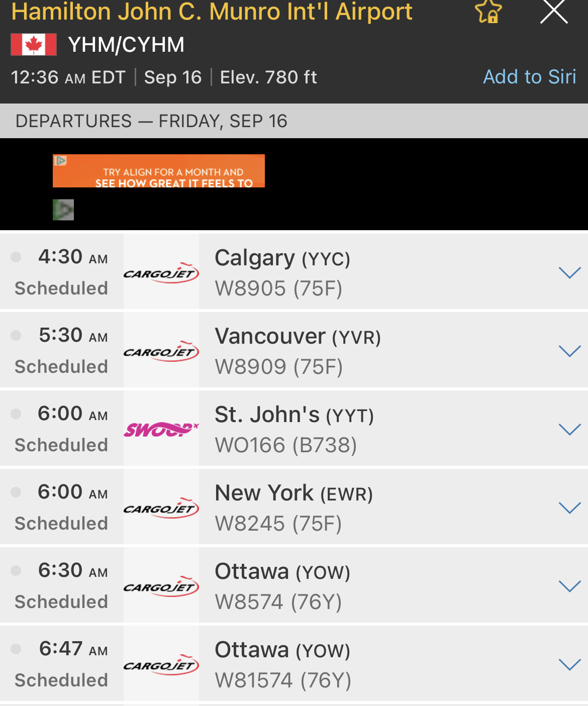Close the airport details panel

(554, 11)
